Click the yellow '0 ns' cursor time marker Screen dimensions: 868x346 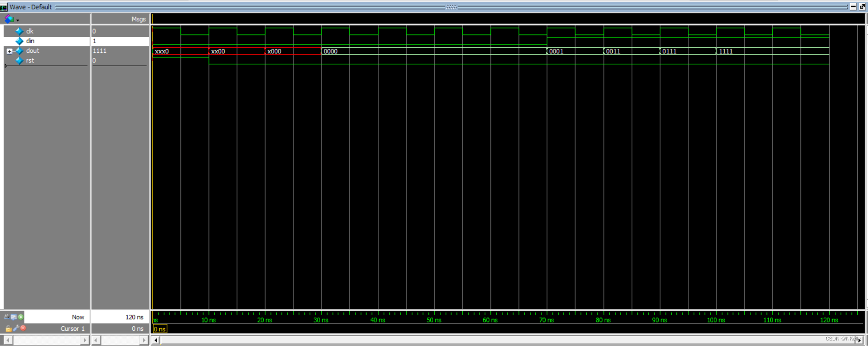pos(160,329)
